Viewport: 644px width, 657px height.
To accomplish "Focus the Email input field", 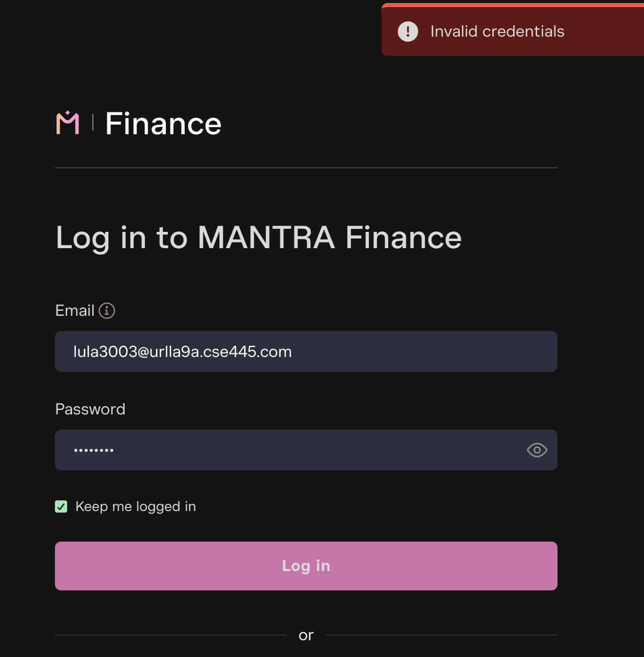I will click(x=305, y=351).
